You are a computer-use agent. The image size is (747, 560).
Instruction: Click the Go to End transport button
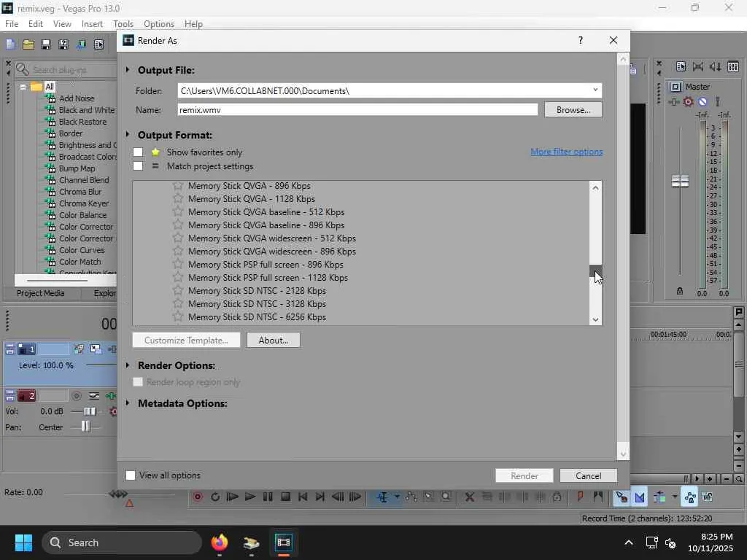coord(320,497)
